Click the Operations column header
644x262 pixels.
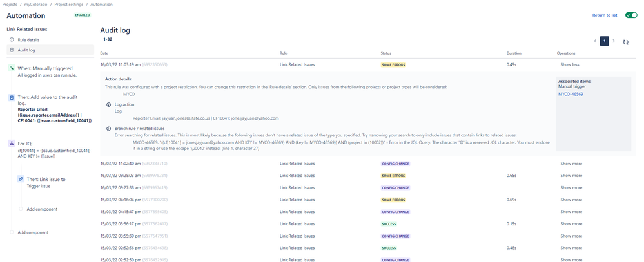point(566,53)
